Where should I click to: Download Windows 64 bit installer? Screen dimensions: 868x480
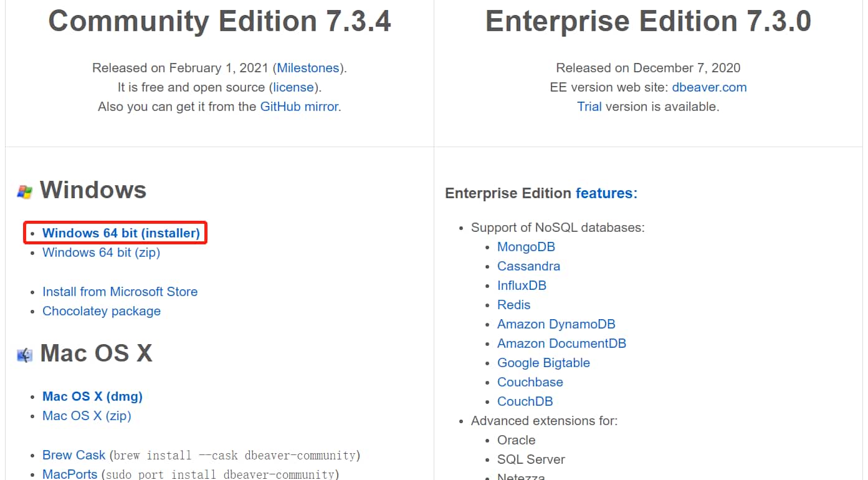click(121, 233)
